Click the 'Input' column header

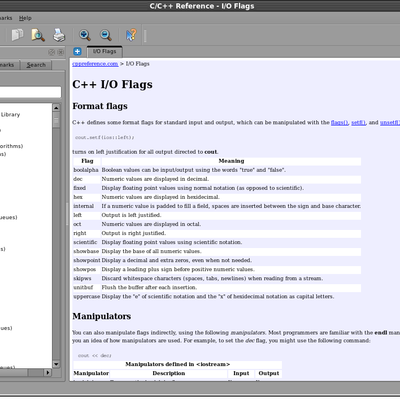click(241, 373)
